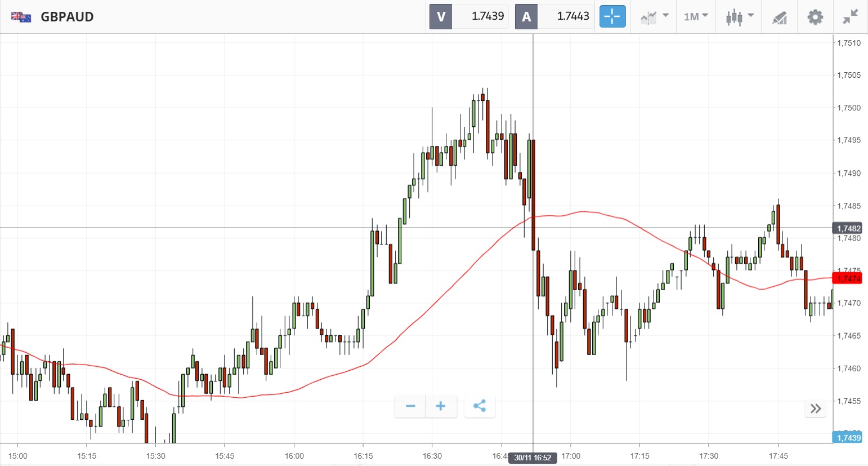
Task: Click the GBPAUD instrument name
Action: point(67,17)
